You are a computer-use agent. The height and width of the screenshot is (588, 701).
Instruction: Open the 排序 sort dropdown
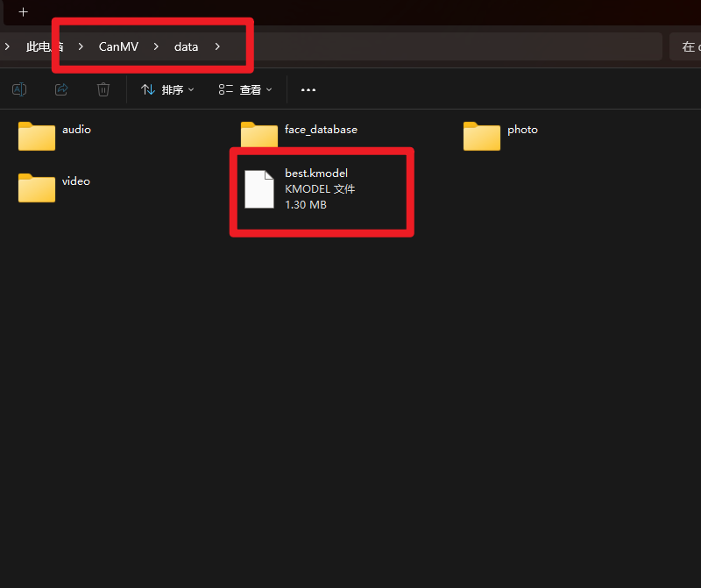[167, 90]
